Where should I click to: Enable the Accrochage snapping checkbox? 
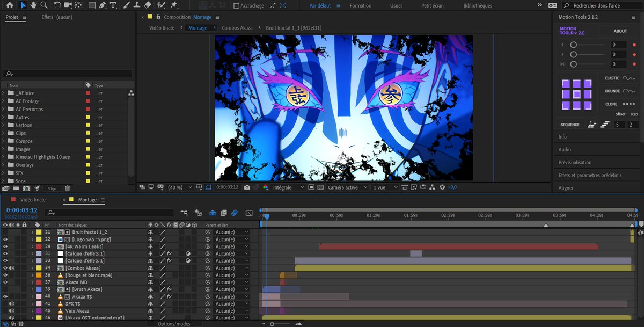(237, 5)
